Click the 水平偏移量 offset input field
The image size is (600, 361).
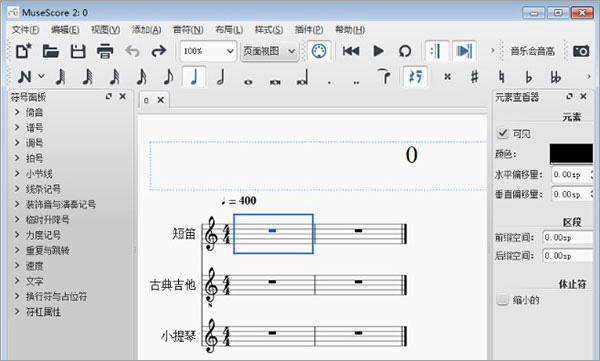coord(572,175)
